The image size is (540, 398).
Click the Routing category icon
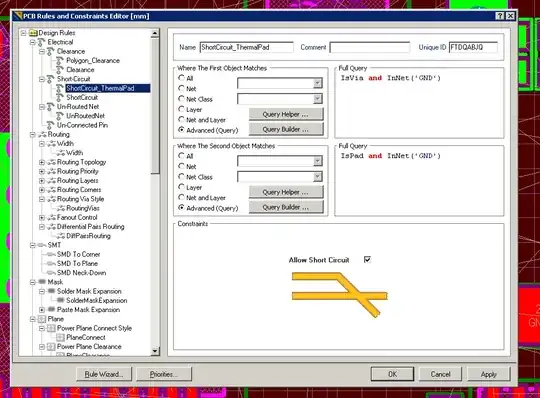pyautogui.click(x=42, y=134)
